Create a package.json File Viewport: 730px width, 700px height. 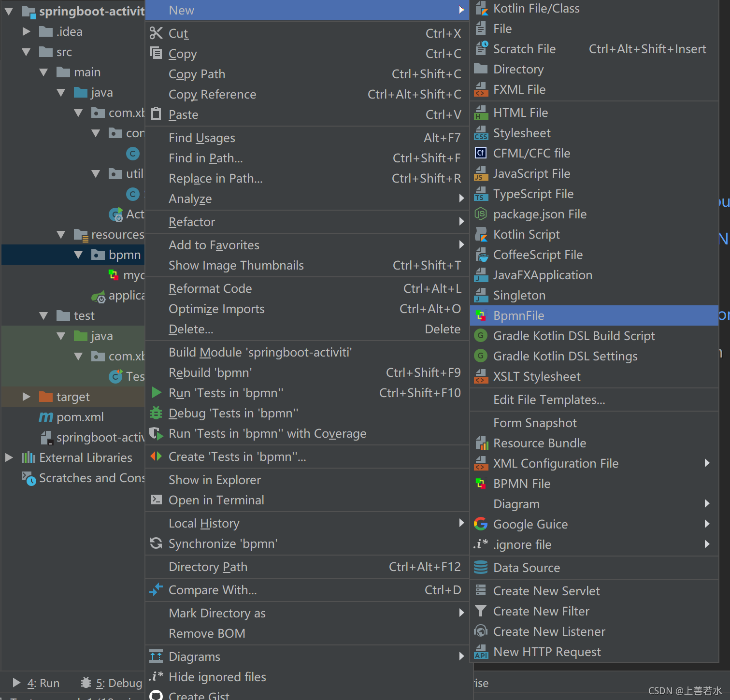point(540,214)
